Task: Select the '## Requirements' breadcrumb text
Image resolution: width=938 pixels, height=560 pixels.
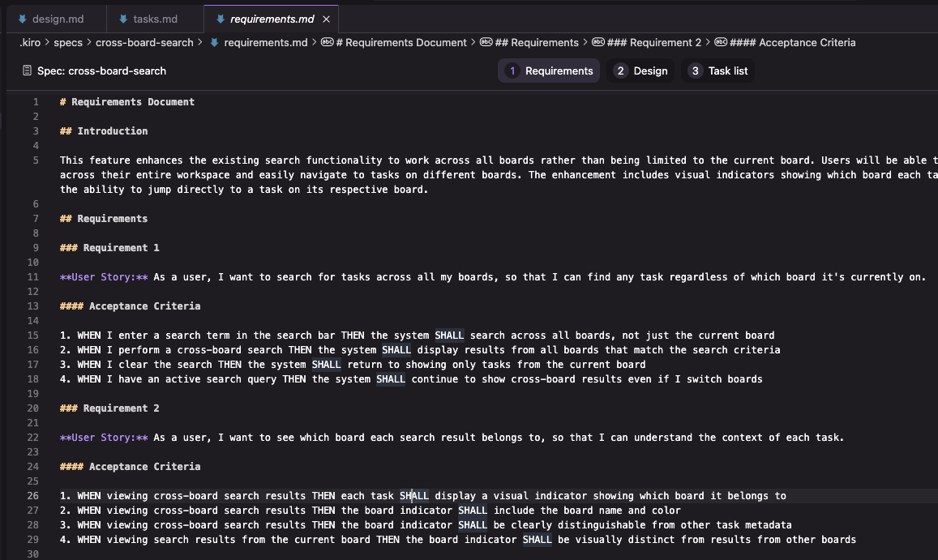Action: 536,43
